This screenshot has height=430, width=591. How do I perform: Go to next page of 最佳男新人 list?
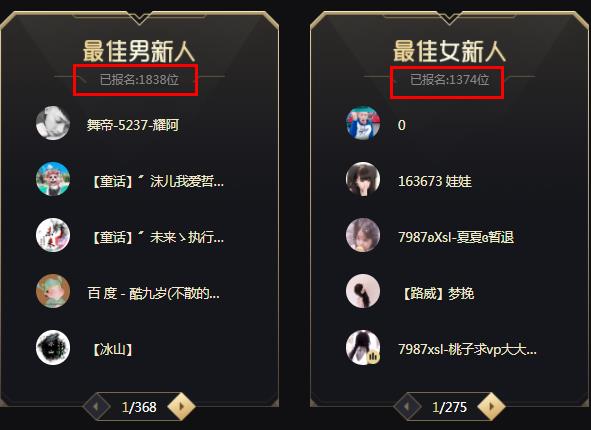pyautogui.click(x=181, y=406)
